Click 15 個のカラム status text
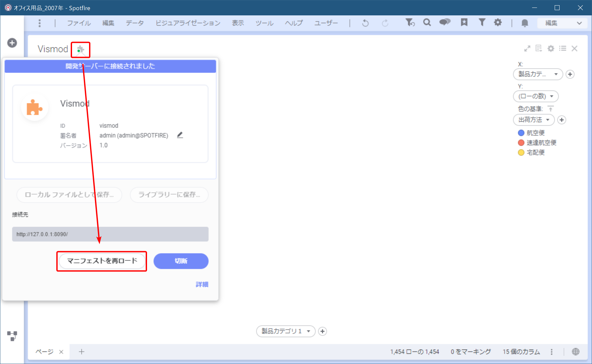 [x=521, y=352]
